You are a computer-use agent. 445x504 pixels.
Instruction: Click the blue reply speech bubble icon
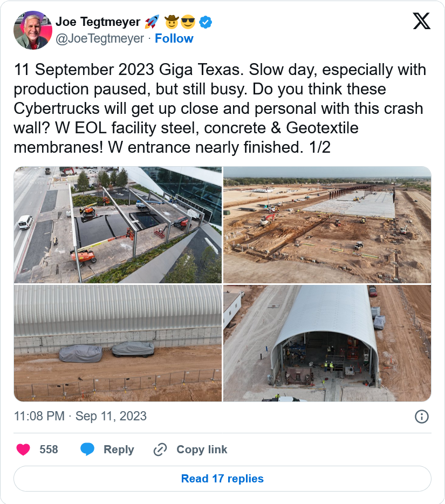coord(87,449)
